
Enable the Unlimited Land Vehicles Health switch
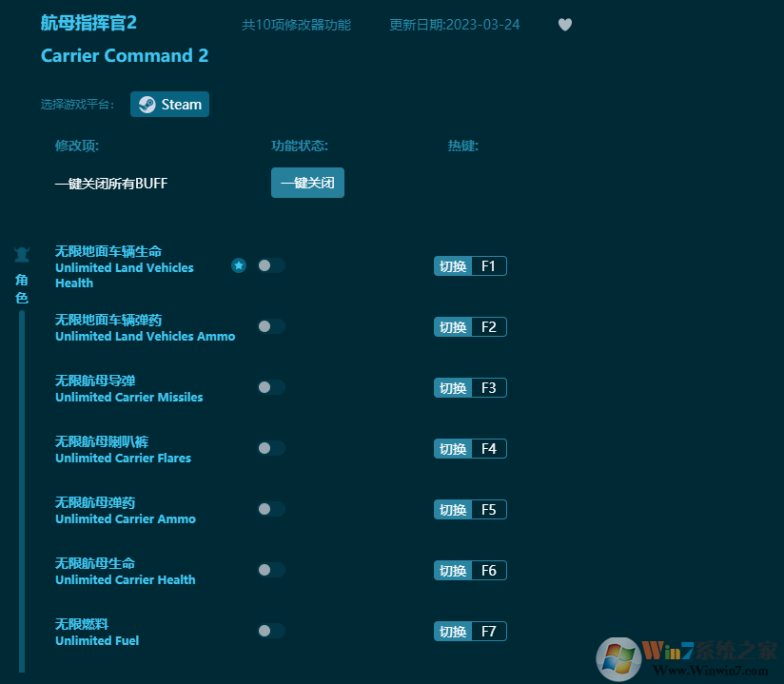[270, 266]
